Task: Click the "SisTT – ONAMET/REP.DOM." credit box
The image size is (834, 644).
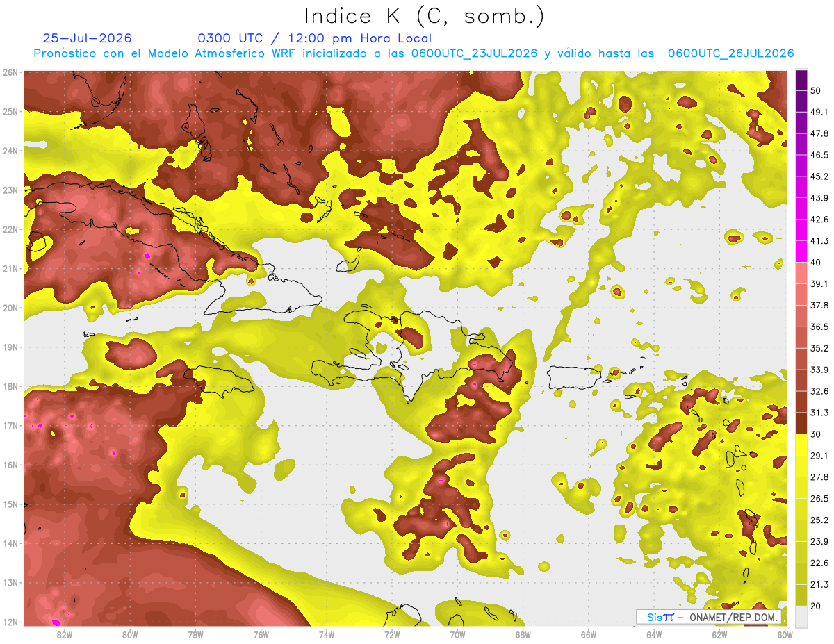Action: click(710, 617)
